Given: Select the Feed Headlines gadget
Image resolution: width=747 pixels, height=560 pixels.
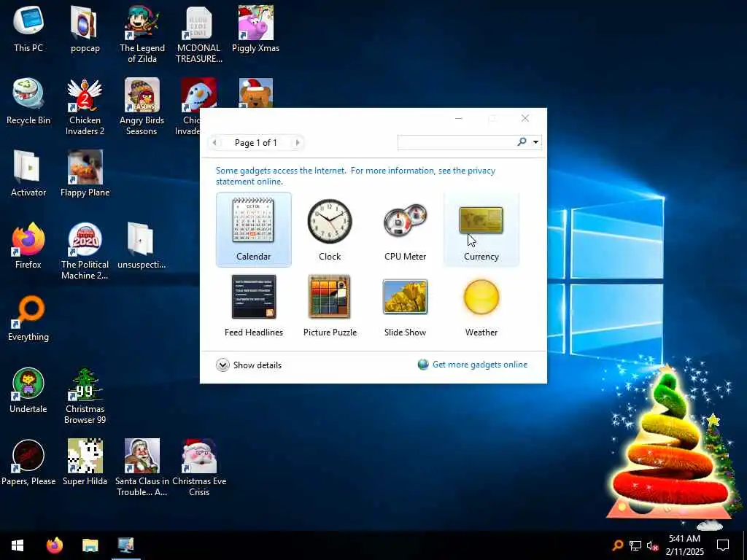Looking at the screenshot, I should 253,306.
